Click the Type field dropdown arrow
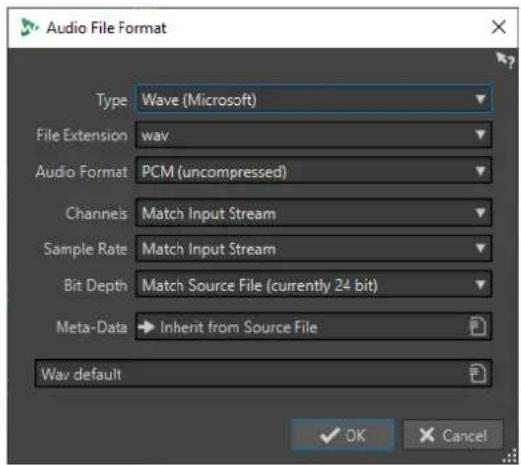This screenshot has height=465, width=521. pos(480,99)
